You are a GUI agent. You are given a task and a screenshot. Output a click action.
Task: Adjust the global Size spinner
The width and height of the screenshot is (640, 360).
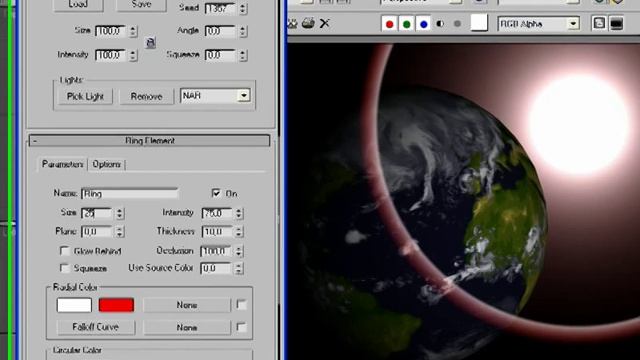click(x=133, y=31)
